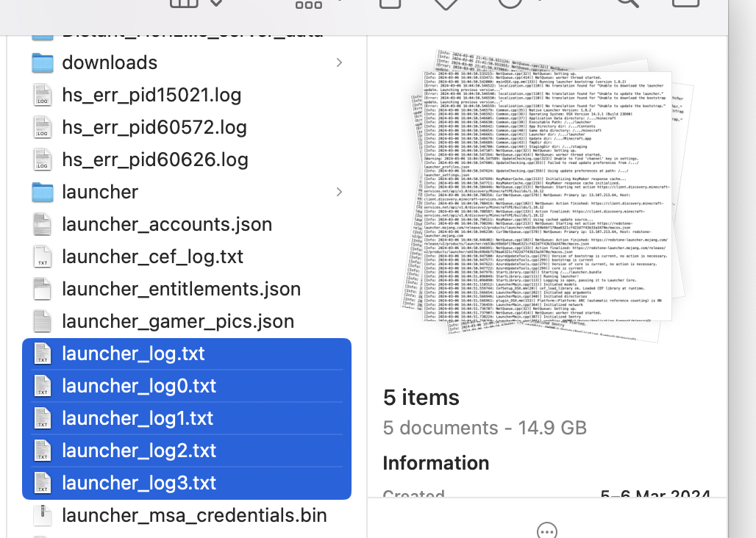This screenshot has width=756, height=538.
Task: Click the launcher_accounts.json file icon
Action: point(43,224)
